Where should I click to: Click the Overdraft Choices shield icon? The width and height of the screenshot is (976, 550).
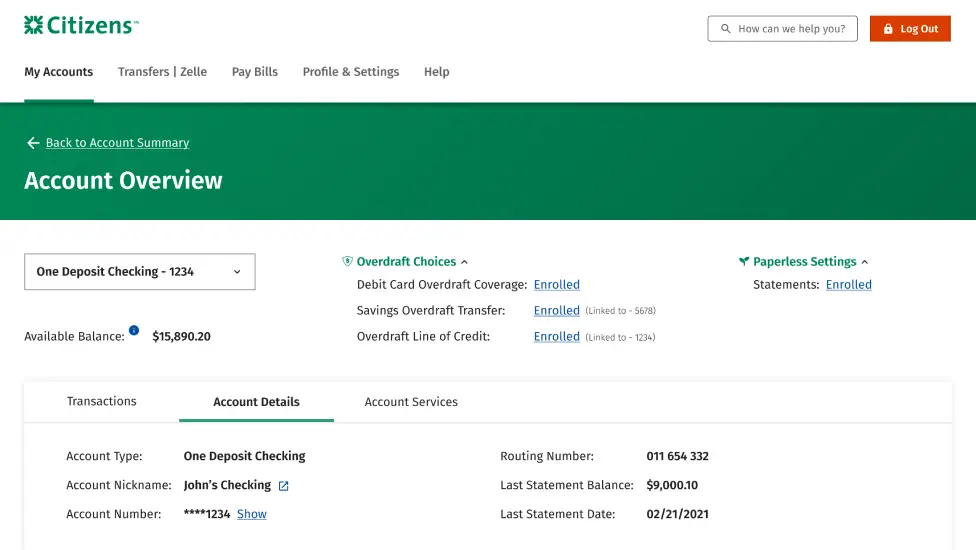[347, 261]
